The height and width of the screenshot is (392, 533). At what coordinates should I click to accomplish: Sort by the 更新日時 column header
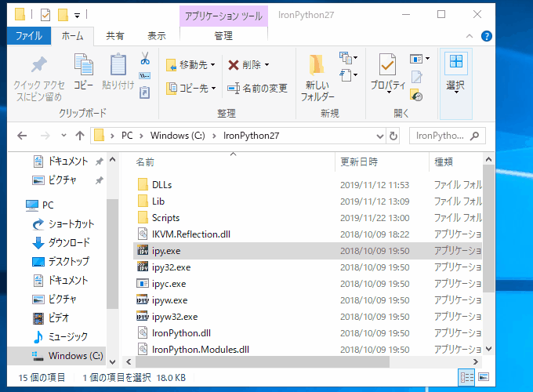point(382,162)
